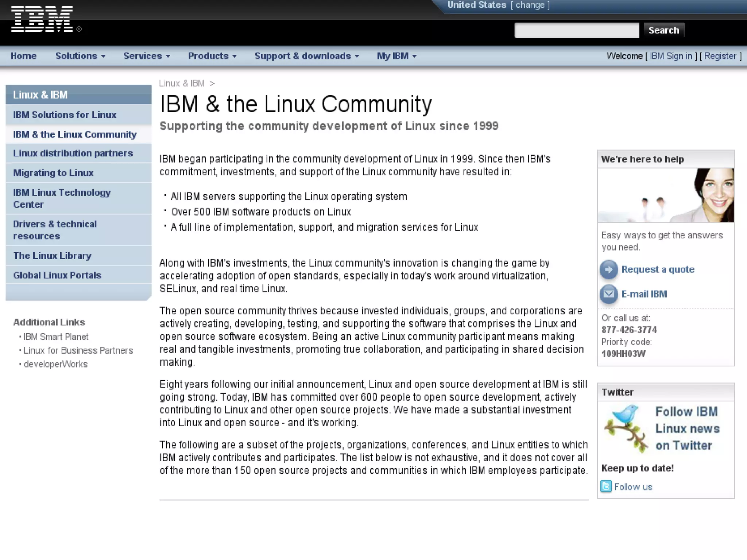Expand the Services dropdown menu

click(x=147, y=56)
